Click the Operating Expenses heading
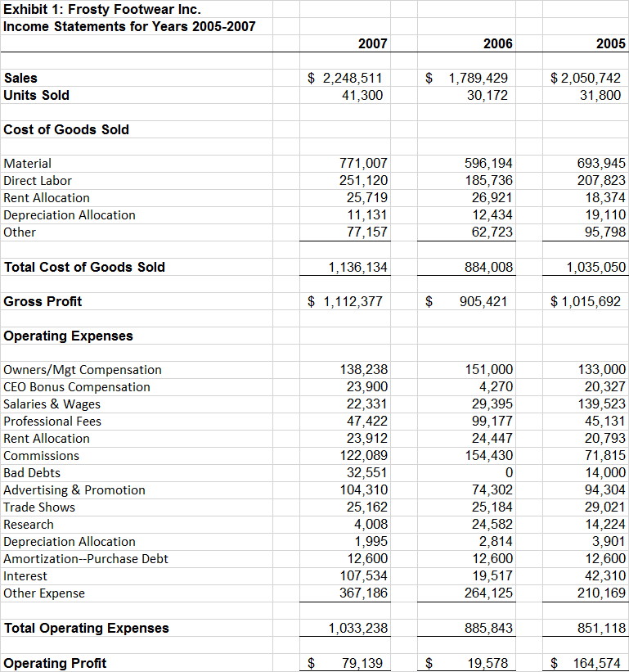Image resolution: width=629 pixels, height=672 pixels. click(69, 336)
